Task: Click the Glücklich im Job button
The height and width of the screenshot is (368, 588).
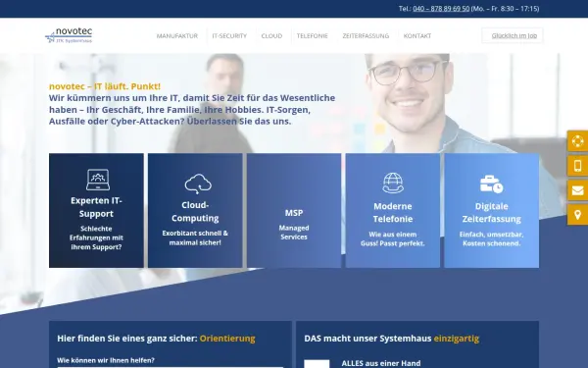Action: [x=513, y=35]
